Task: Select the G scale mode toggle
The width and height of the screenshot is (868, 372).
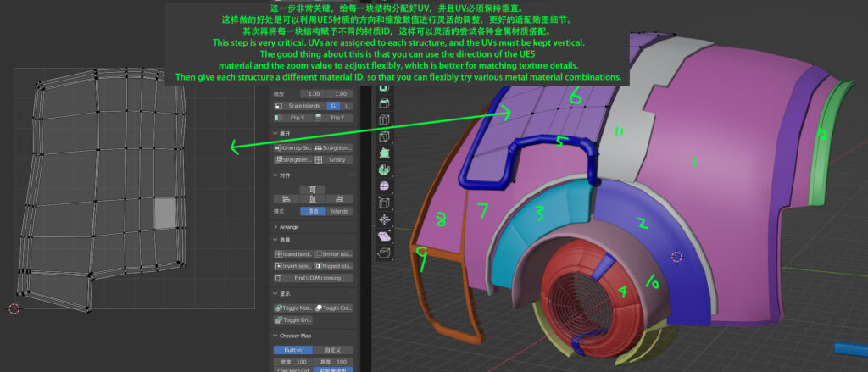Action: [x=333, y=106]
